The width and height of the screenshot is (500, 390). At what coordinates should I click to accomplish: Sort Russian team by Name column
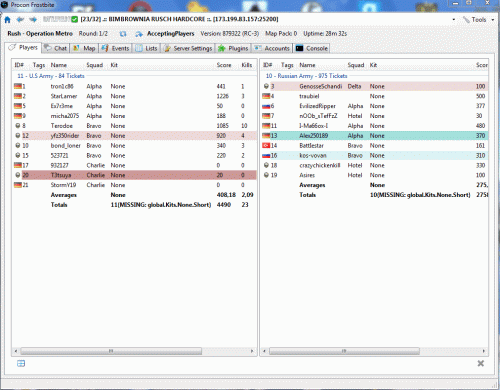(x=307, y=65)
